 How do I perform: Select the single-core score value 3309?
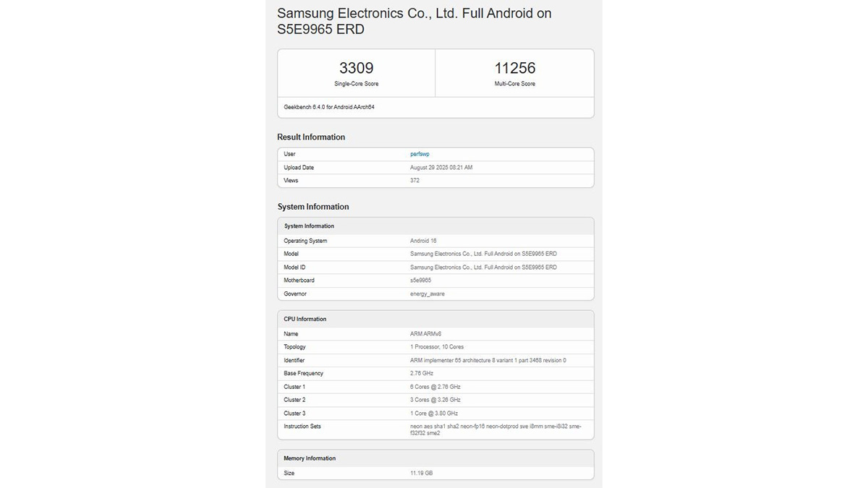point(357,68)
